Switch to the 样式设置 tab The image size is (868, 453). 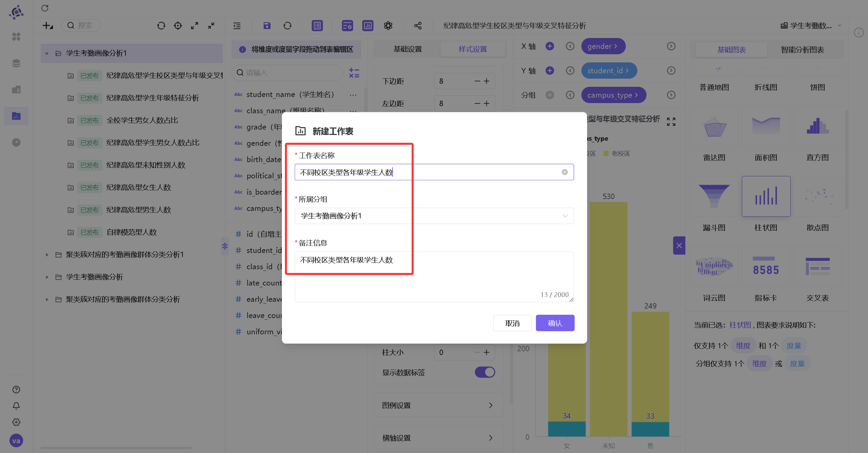(472, 49)
